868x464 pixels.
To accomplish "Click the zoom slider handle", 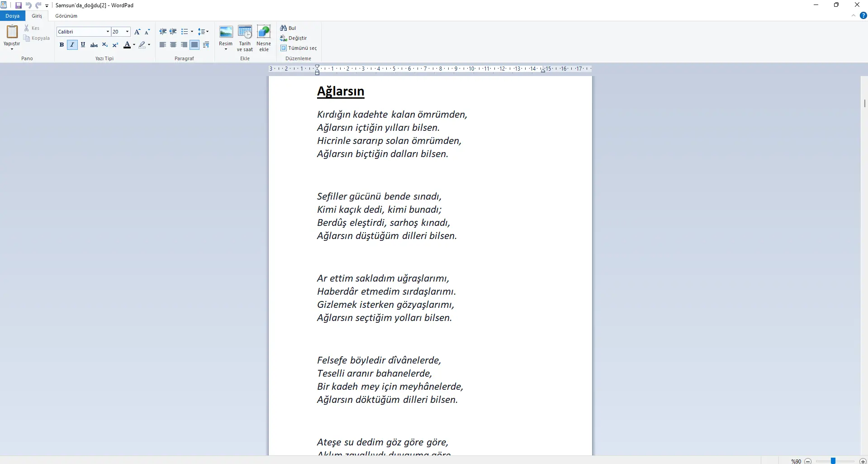I will [x=833, y=461].
